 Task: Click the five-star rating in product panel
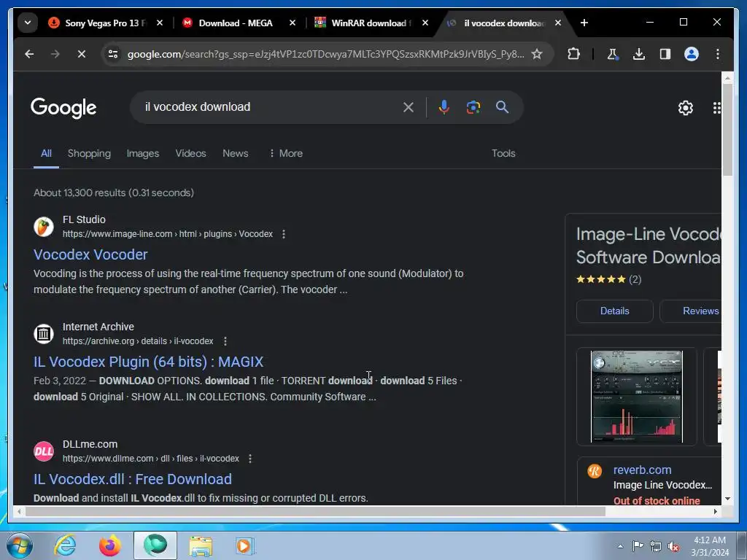point(601,279)
